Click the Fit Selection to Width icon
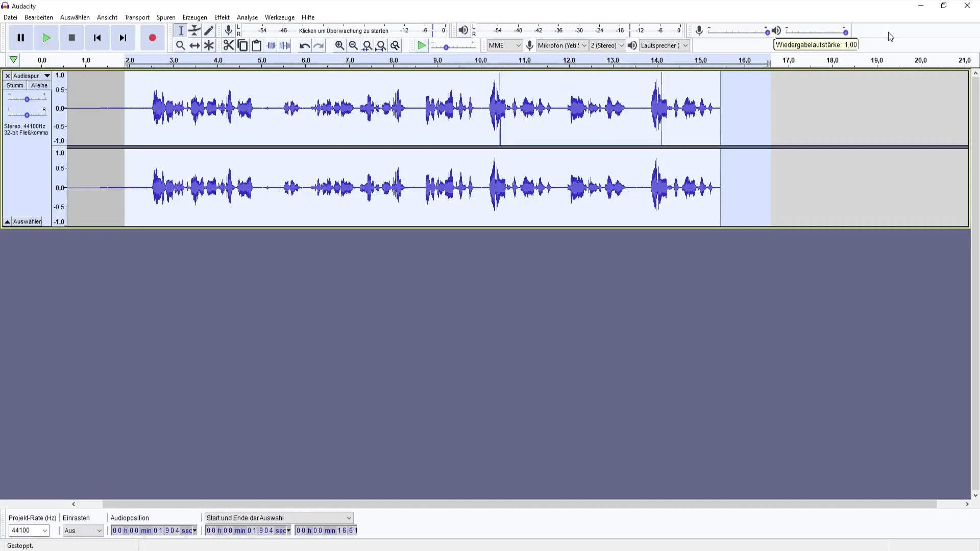 pyautogui.click(x=367, y=45)
